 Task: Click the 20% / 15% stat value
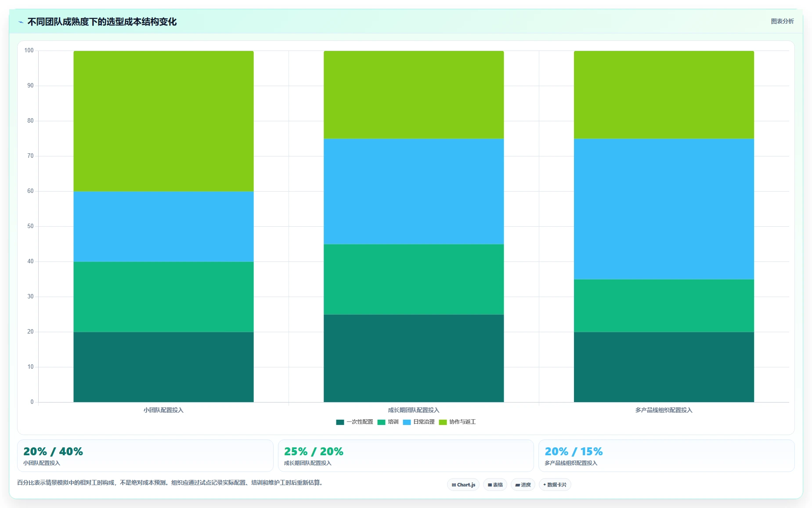coord(574,451)
